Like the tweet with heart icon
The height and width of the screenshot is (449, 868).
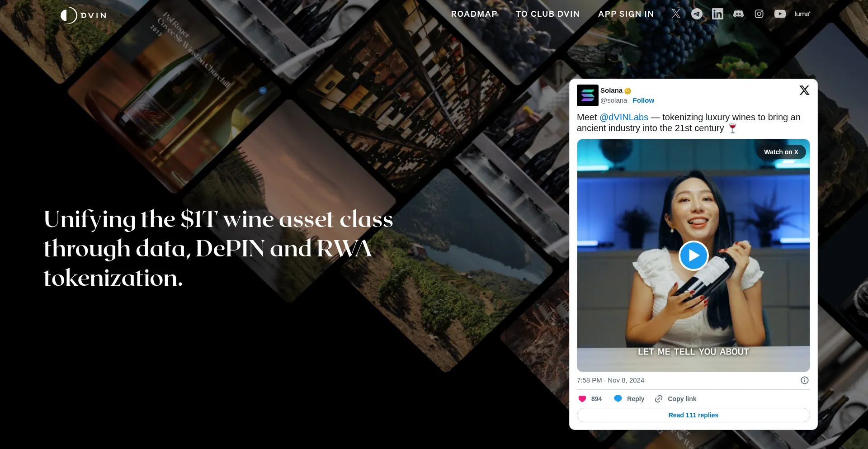(582, 399)
